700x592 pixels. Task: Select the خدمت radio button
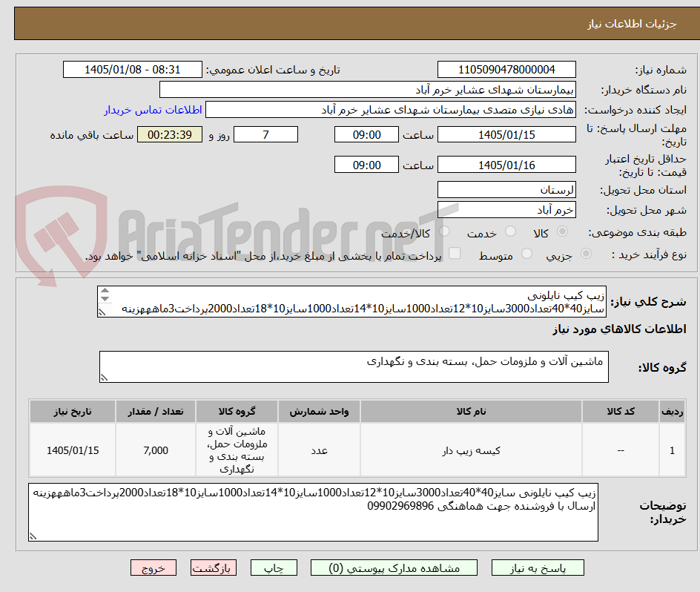pos(510,231)
